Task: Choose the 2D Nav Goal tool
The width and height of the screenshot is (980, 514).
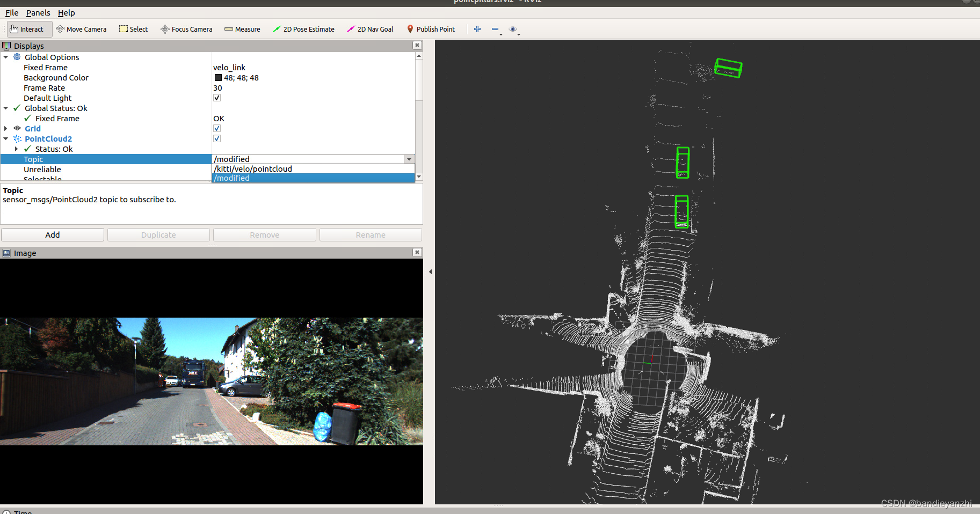Action: [370, 29]
